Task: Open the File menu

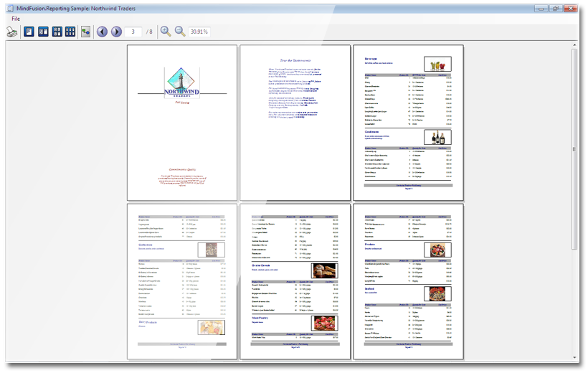Action: (x=15, y=18)
